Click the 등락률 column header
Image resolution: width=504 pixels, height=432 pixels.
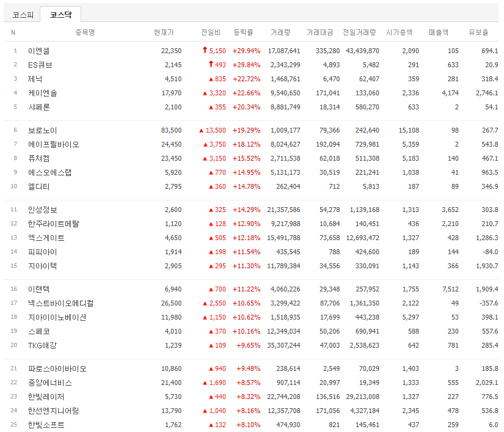point(243,32)
